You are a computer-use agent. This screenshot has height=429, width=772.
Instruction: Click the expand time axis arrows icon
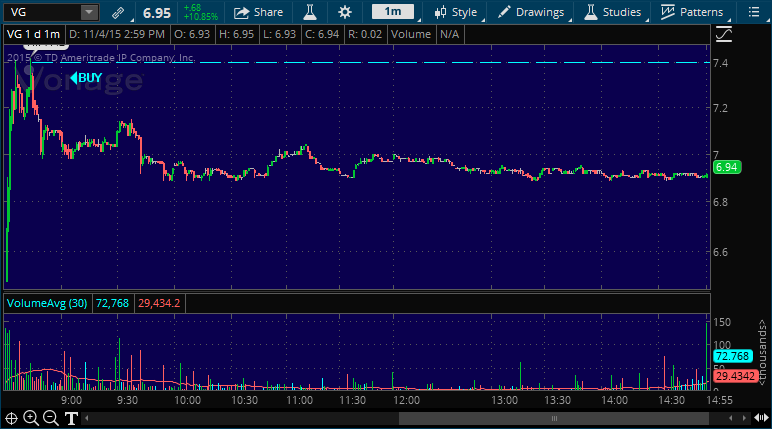point(761,418)
